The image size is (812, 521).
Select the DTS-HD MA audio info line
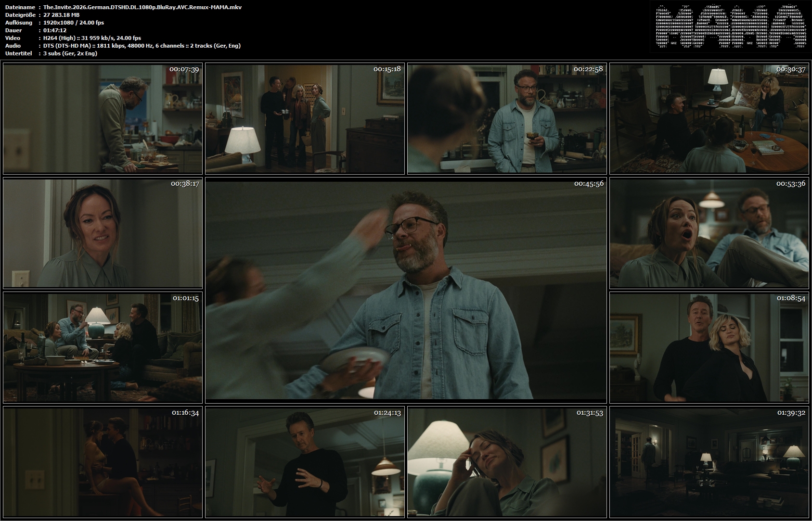click(x=142, y=46)
